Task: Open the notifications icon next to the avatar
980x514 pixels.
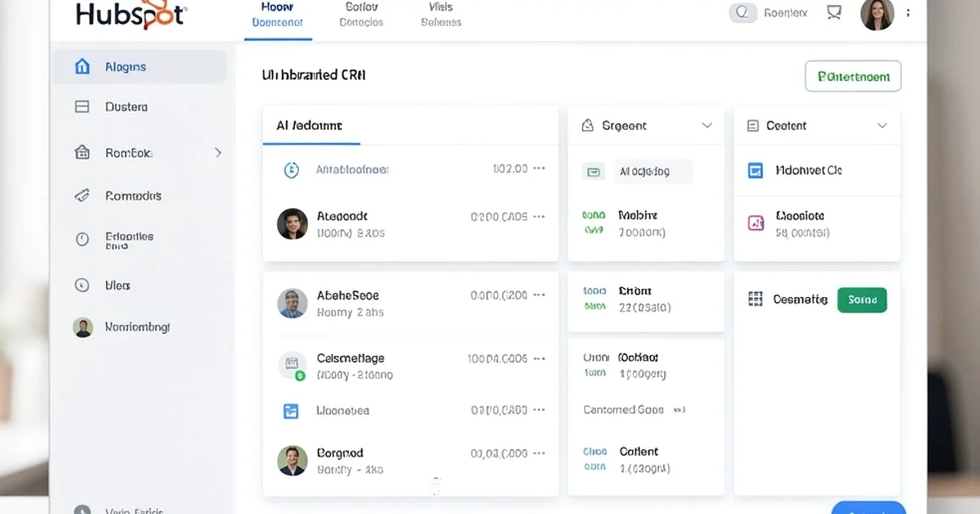Action: click(833, 12)
